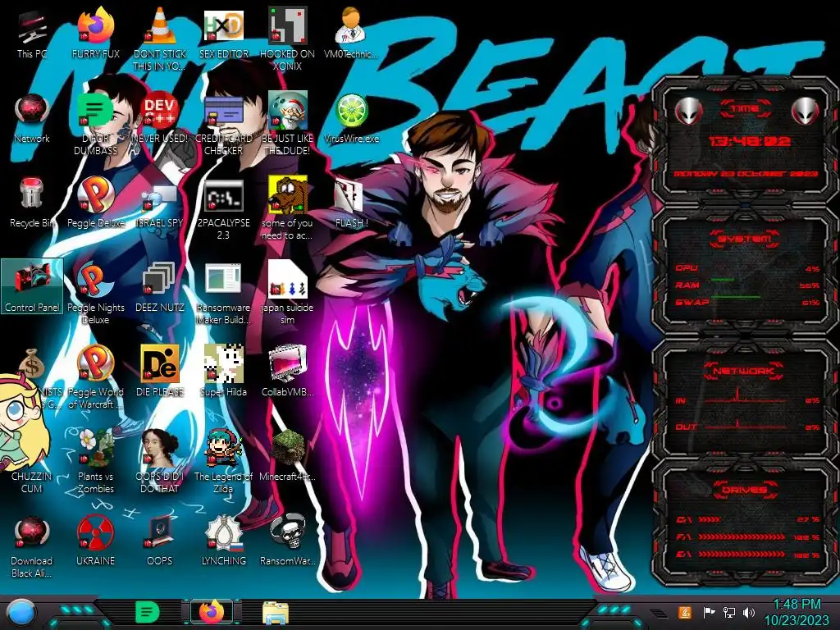Click the SYSTEM widget header
This screenshot has width=840, height=630.
click(745, 239)
